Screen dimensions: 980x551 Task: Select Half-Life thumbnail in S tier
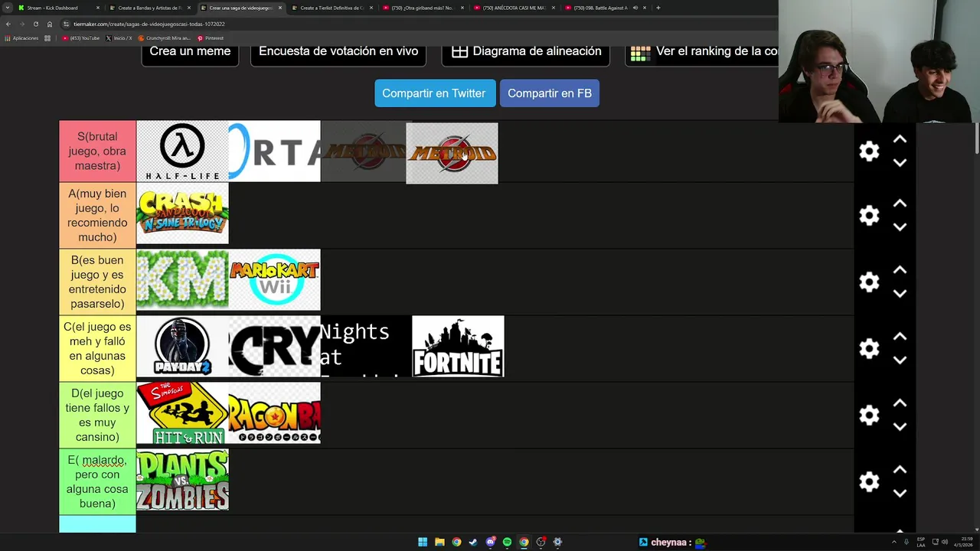(x=182, y=151)
